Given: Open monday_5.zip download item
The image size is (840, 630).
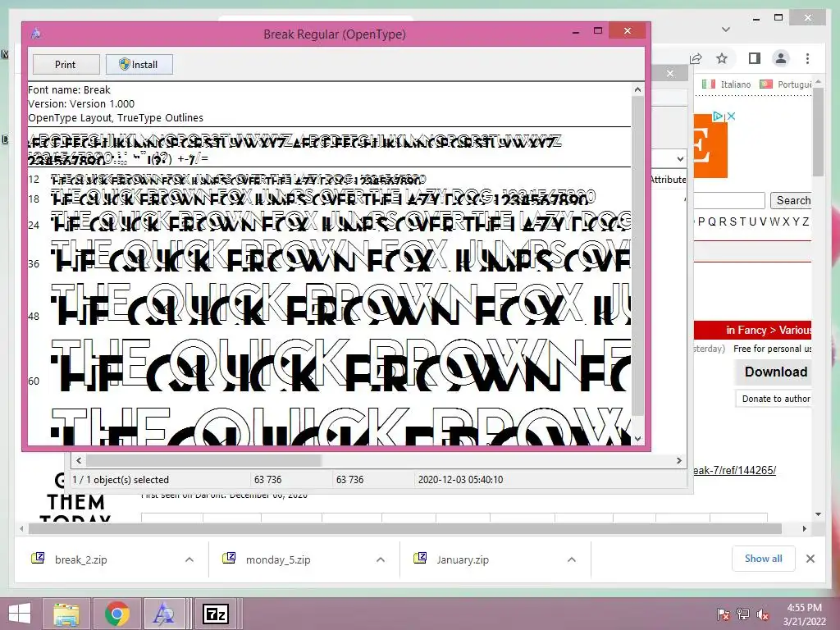Looking at the screenshot, I should [x=278, y=559].
